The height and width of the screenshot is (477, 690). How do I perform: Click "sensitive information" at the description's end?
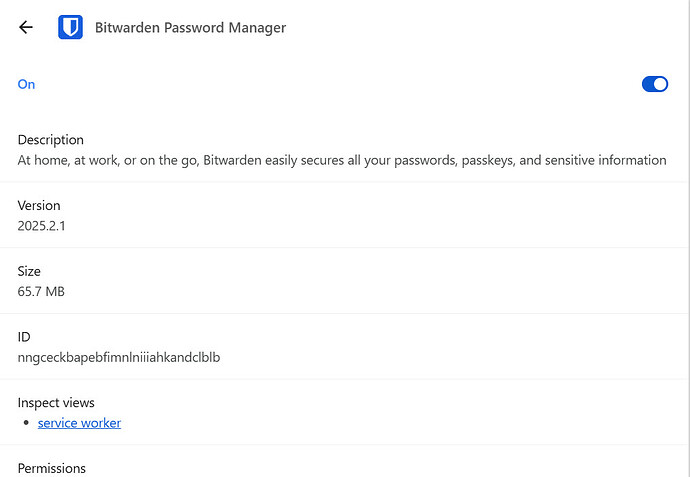point(606,160)
